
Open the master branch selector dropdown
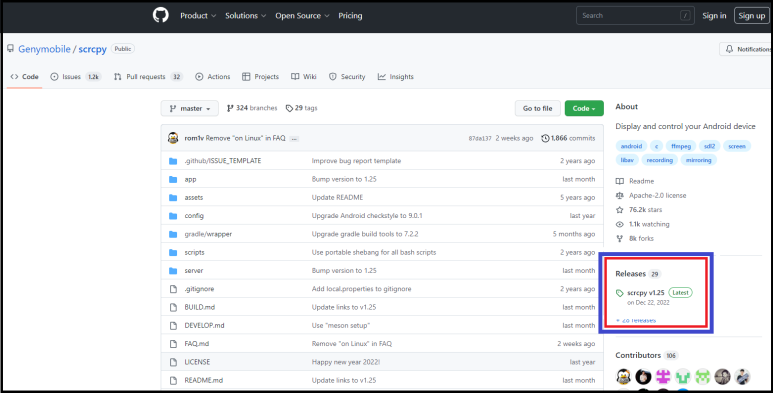[x=190, y=108]
